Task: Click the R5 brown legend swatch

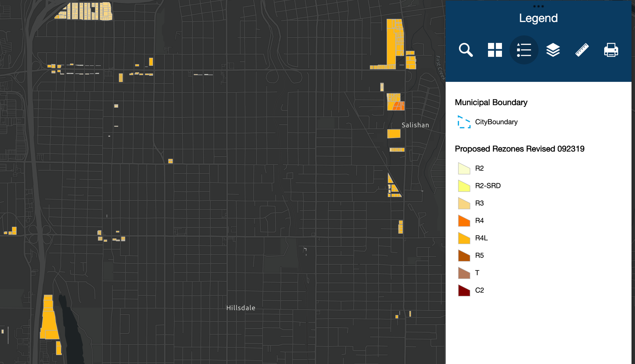Action: coord(464,256)
